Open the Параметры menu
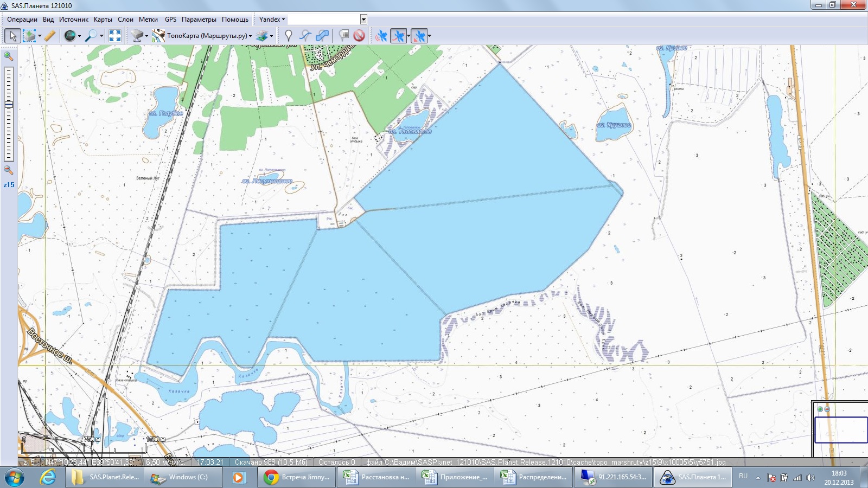 [199, 20]
